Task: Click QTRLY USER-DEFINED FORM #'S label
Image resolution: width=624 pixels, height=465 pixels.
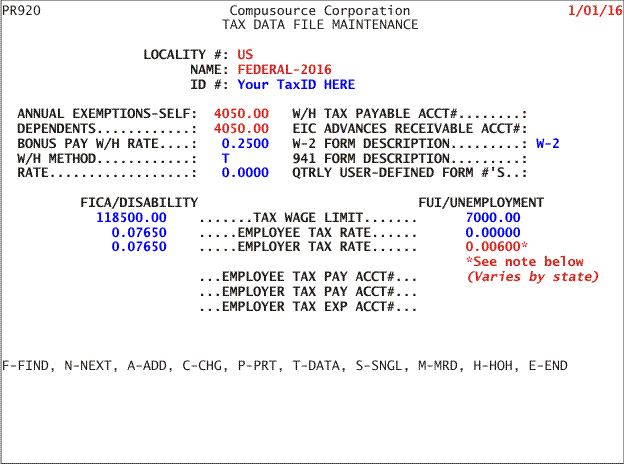Action: [x=410, y=173]
